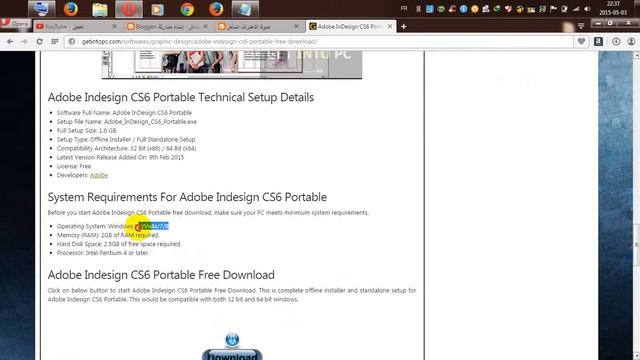Viewport: 640px width, 360px height.
Task: Switch to the first Blogger tab
Action: pos(167,27)
